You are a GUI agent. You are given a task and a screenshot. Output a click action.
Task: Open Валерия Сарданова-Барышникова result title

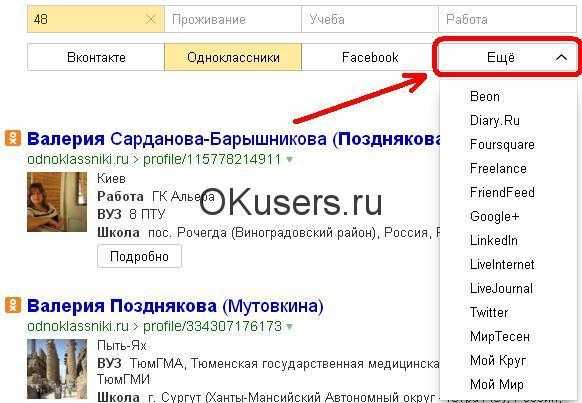234,139
